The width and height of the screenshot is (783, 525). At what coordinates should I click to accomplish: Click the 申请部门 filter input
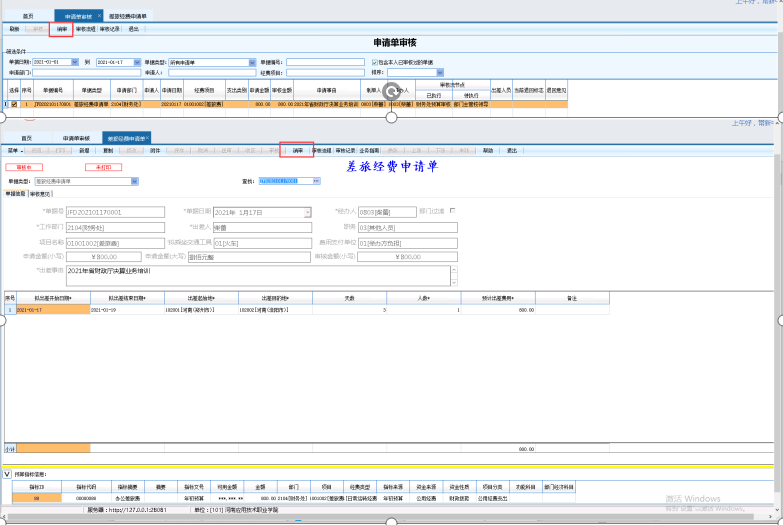point(87,72)
